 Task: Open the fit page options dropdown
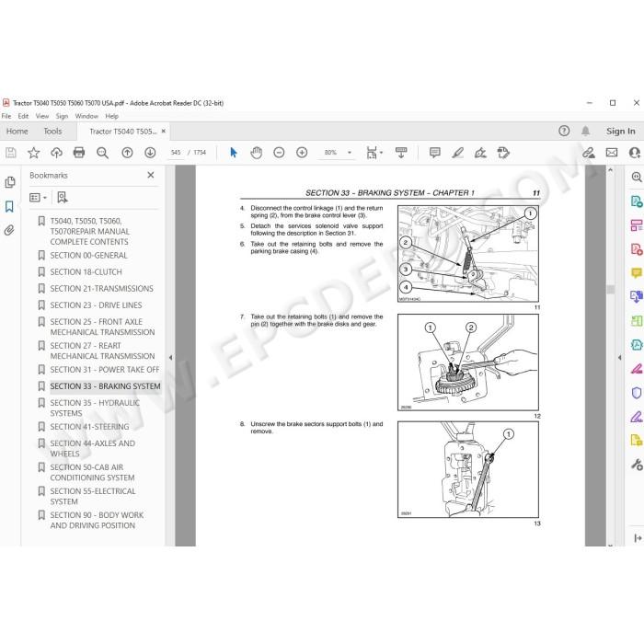point(374,153)
